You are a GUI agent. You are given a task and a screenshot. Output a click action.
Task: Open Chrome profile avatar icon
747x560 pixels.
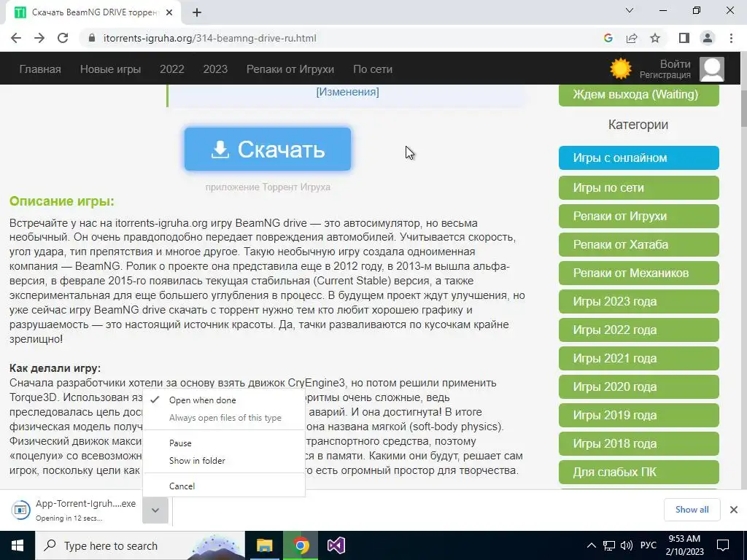point(708,38)
